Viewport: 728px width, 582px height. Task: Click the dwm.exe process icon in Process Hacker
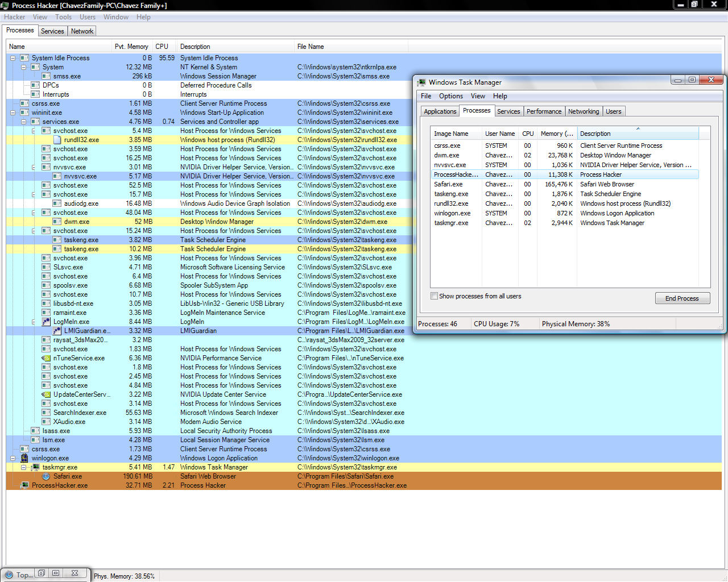click(x=57, y=222)
